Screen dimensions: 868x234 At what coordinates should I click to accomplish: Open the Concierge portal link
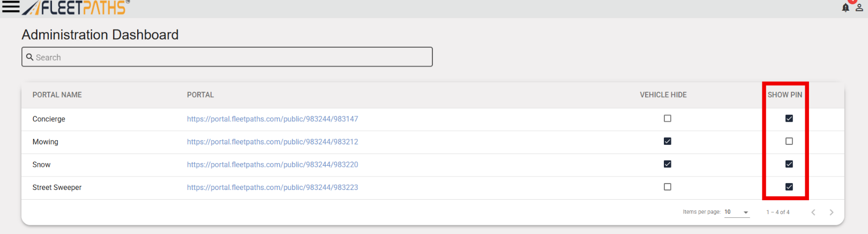click(x=272, y=119)
